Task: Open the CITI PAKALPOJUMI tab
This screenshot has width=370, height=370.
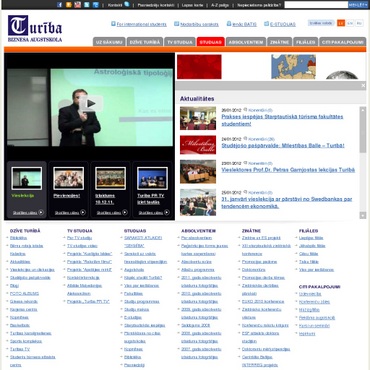Action: coord(343,42)
